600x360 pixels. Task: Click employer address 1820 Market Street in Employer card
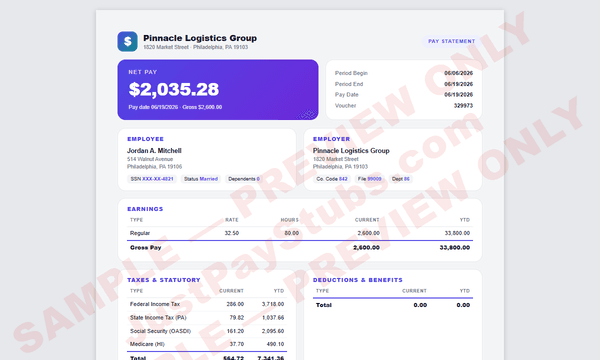336,159
